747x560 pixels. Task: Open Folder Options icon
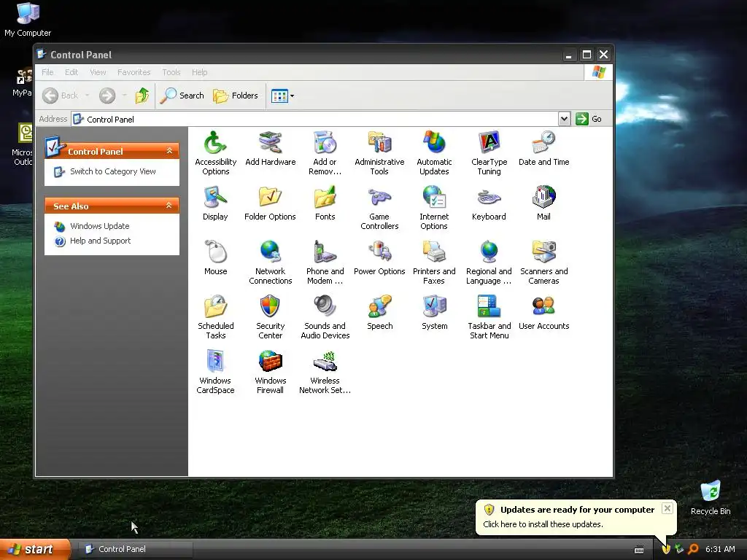270,203
